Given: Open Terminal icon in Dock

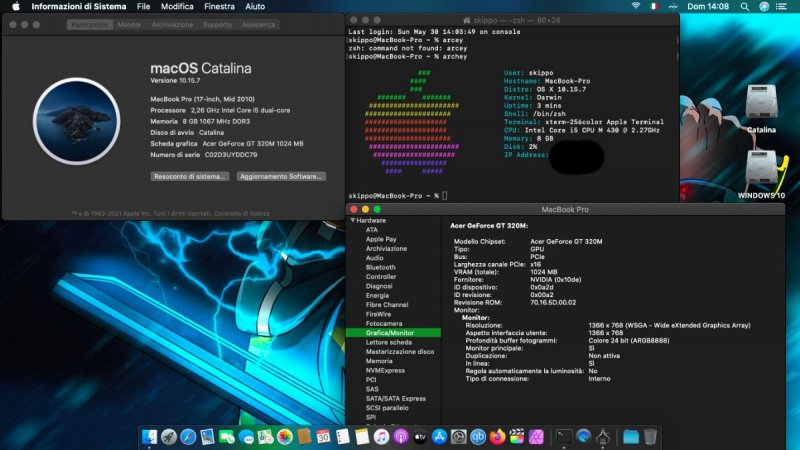Looking at the screenshot, I should click(564, 437).
